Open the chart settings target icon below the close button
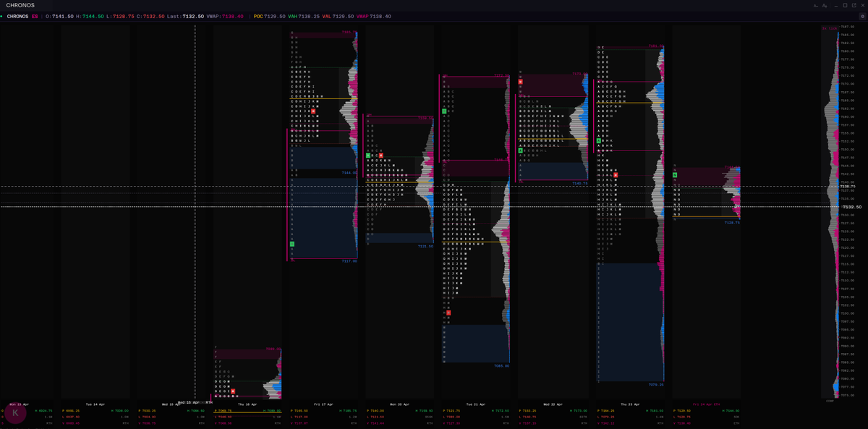The height and width of the screenshot is (429, 868). (x=862, y=16)
